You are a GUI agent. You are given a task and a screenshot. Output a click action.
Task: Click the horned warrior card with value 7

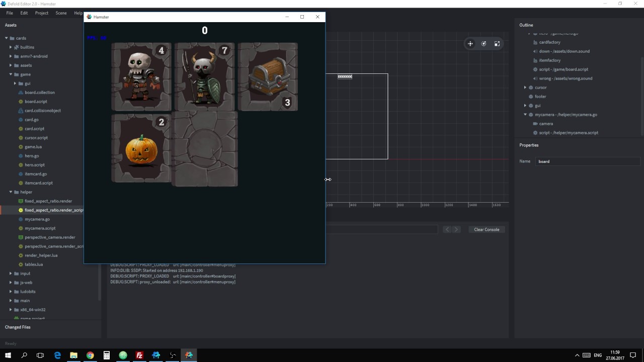(205, 76)
